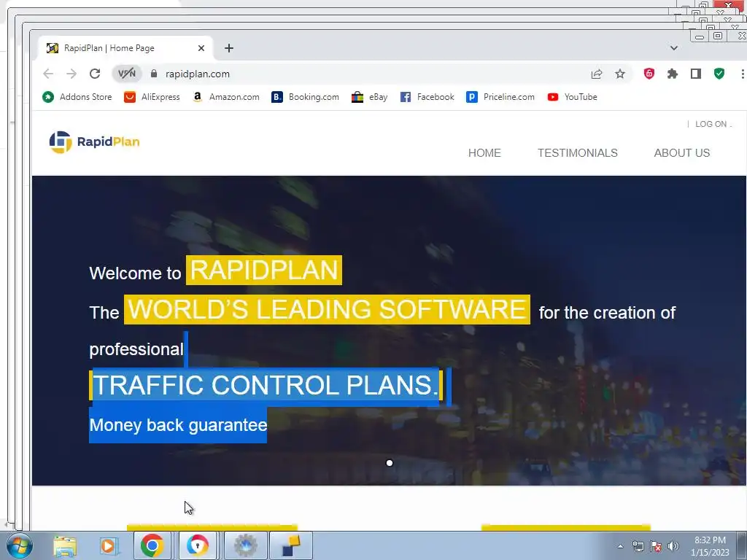Viewport: 747px width, 560px height.
Task: Open the gear application in taskbar
Action: pos(245,545)
